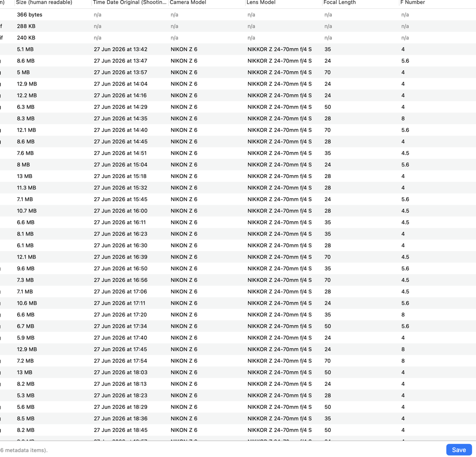
Task: Select the 7.3 MB size cell
Action: (25, 280)
